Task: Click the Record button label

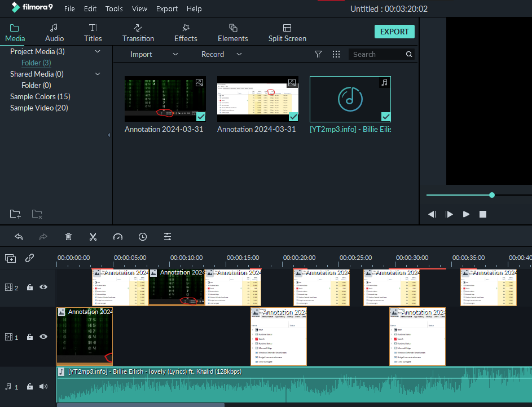Action: [213, 54]
